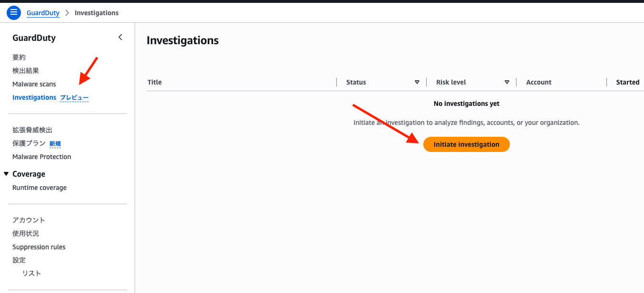The height and width of the screenshot is (293, 644).
Task: Click the 新規 badge beside 保護プラン
Action: 55,144
